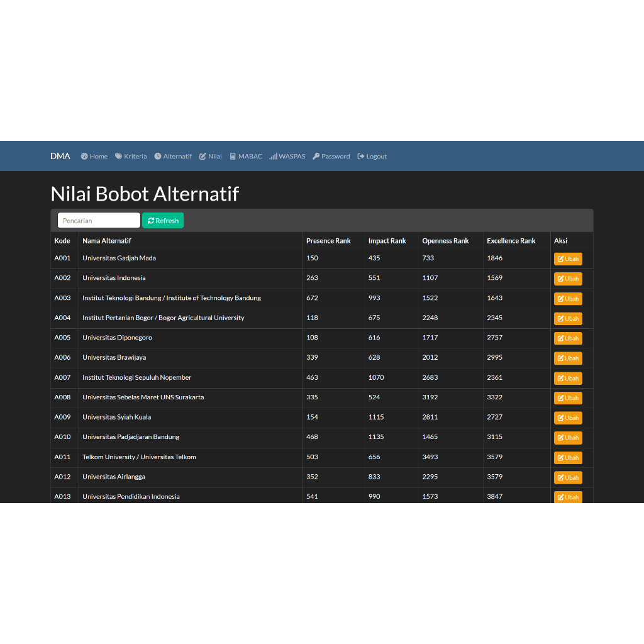Click the Home globe icon in navbar
The width and height of the screenshot is (644, 644).
84,157
